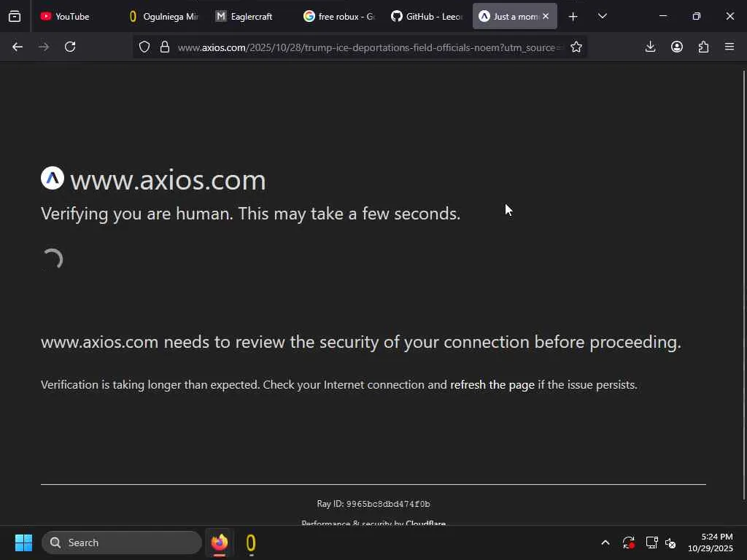
Task: Reload the current page
Action: 70,47
